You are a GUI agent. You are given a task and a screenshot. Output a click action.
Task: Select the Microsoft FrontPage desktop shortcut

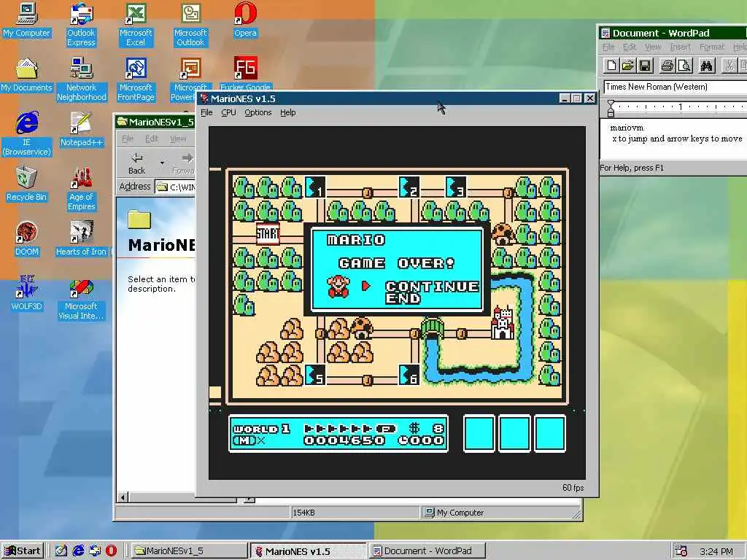point(136,79)
